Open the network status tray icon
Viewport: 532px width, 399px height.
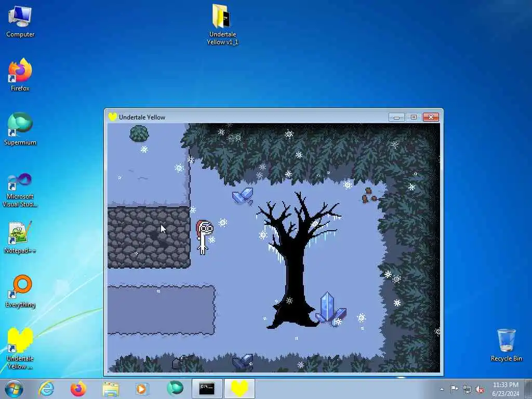[467, 390]
